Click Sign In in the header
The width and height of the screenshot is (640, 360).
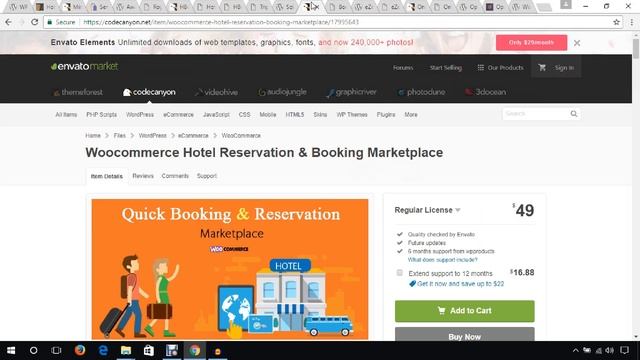(x=564, y=68)
